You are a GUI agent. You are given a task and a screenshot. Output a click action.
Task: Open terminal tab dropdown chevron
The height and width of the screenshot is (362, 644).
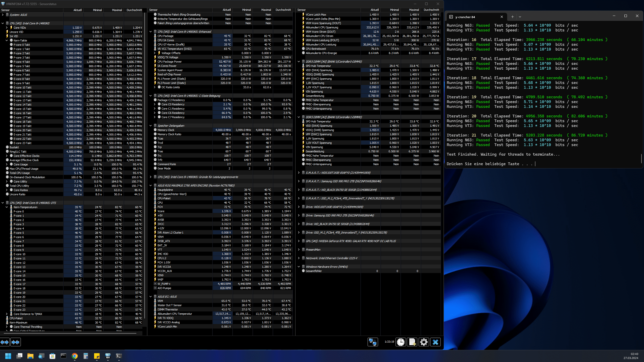(520, 17)
